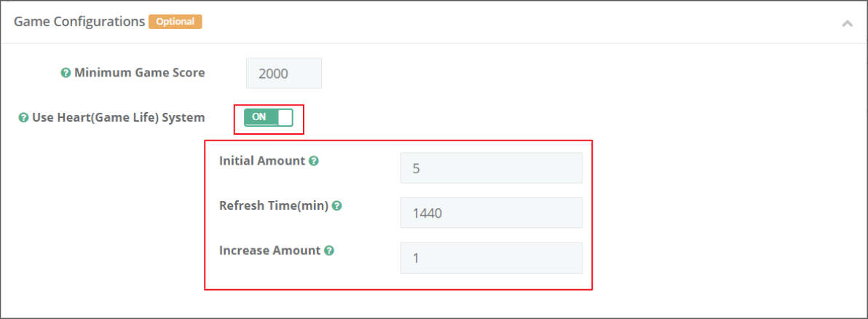Click help icon beside Minimum Game Score
868x319 pixels.
click(x=66, y=73)
